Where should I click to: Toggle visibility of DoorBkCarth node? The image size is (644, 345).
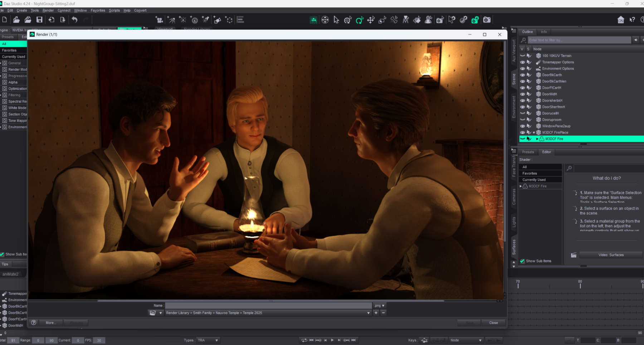pos(522,75)
